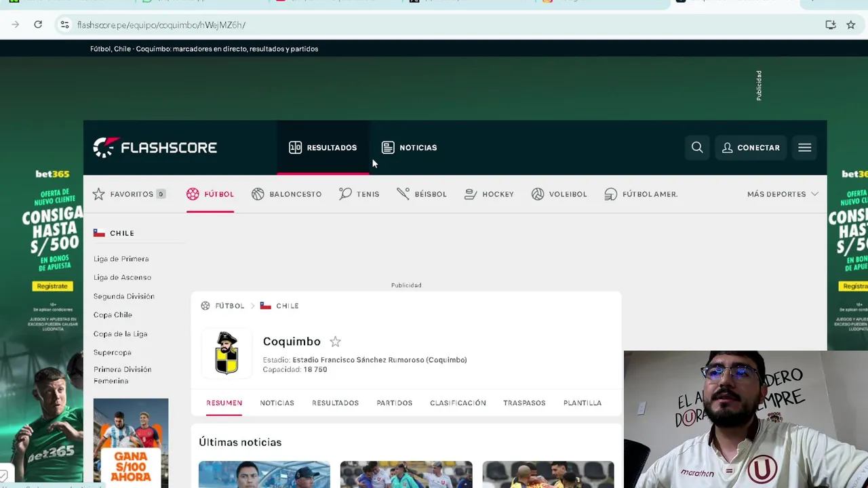Open Segunda División

(x=124, y=296)
